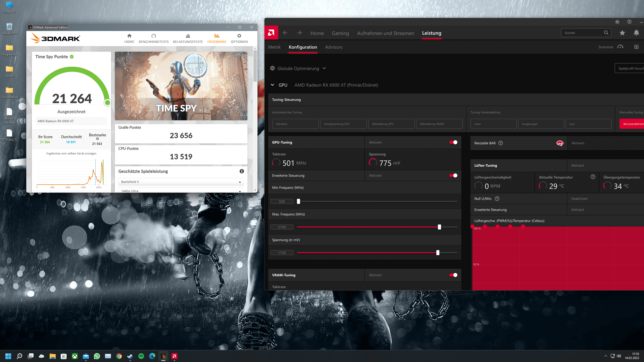Open the 1440p Ultra resolution dropdown
Image resolution: width=644 pixels, height=362 pixels.
point(181,190)
